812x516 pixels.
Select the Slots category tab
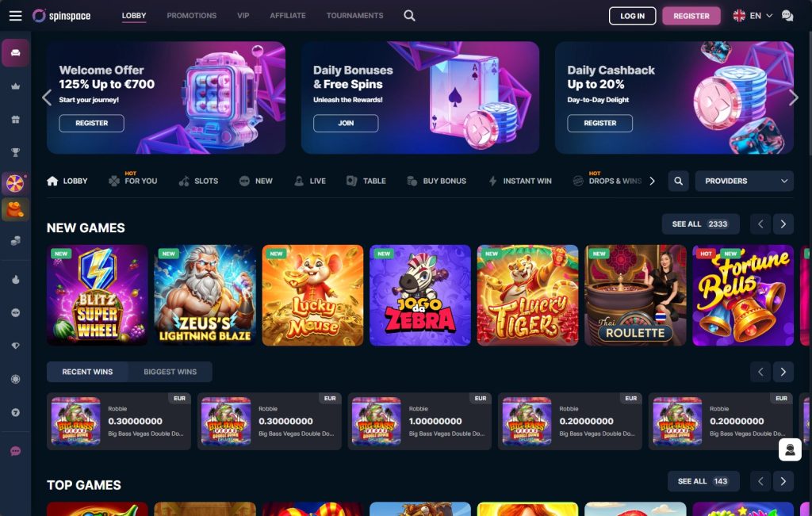(x=198, y=182)
